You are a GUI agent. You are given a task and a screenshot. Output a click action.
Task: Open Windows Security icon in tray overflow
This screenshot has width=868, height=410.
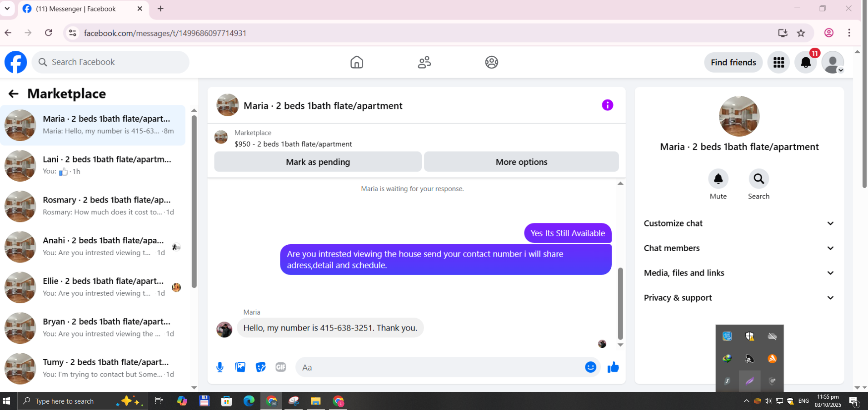750,336
